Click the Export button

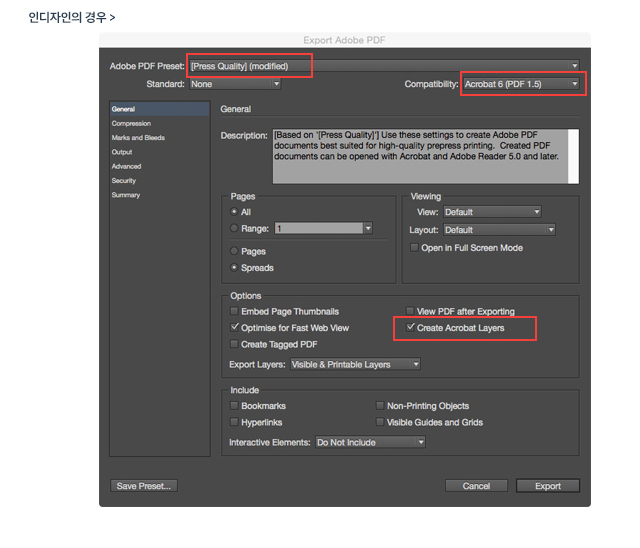point(548,486)
